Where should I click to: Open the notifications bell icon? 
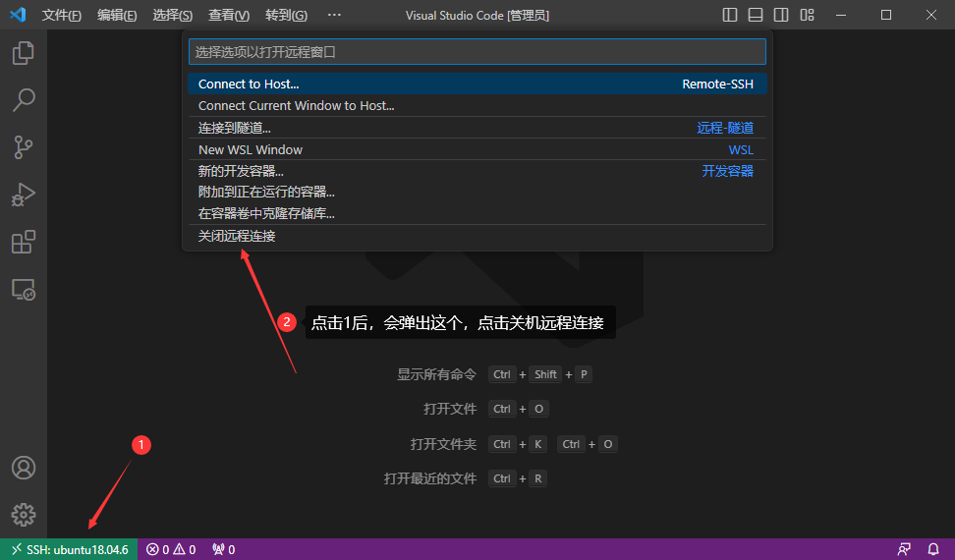tap(932, 549)
